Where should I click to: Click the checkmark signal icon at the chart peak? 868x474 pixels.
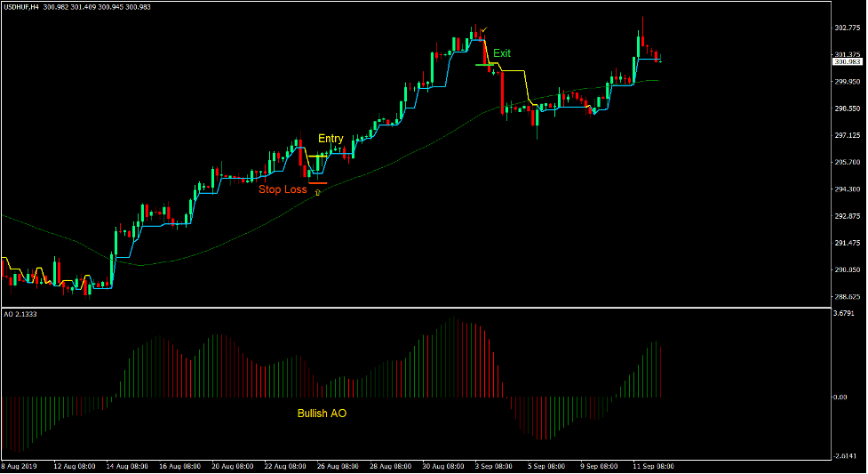pyautogui.click(x=483, y=29)
